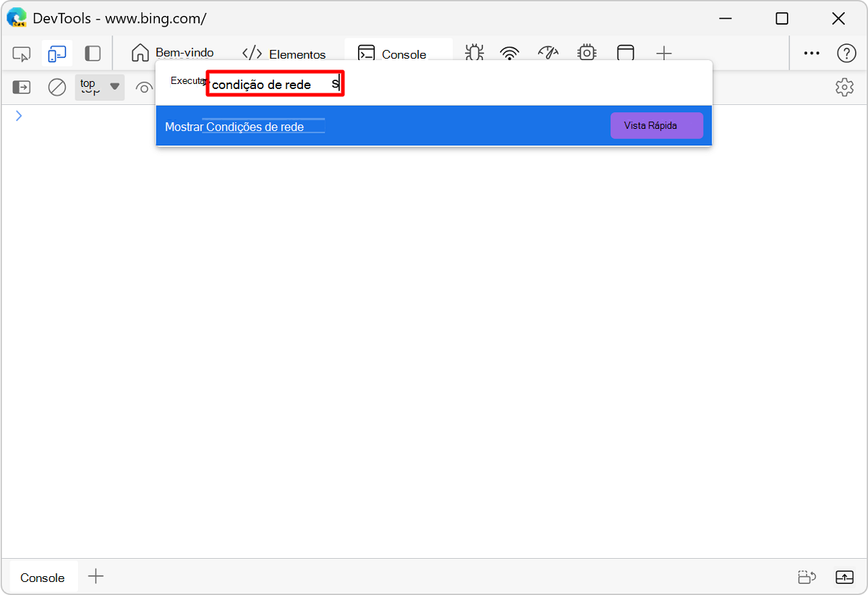Switch to the Elementos tab
Viewport: 868px width, 595px height.
click(284, 54)
